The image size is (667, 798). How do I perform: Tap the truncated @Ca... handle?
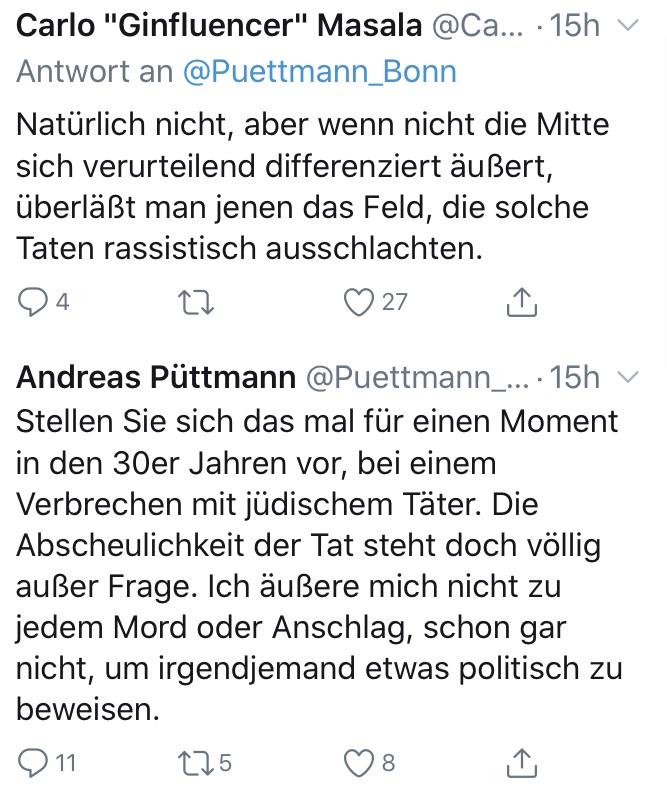477,27
